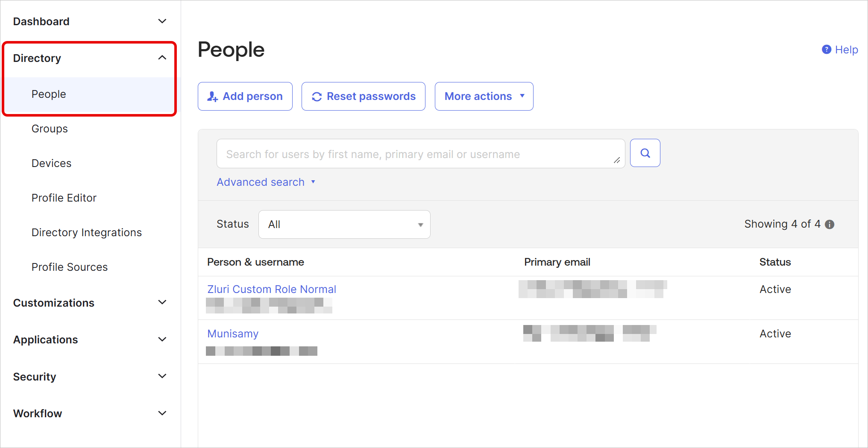The height and width of the screenshot is (448, 868).
Task: Select Directory Integrations menu item
Action: tap(87, 232)
